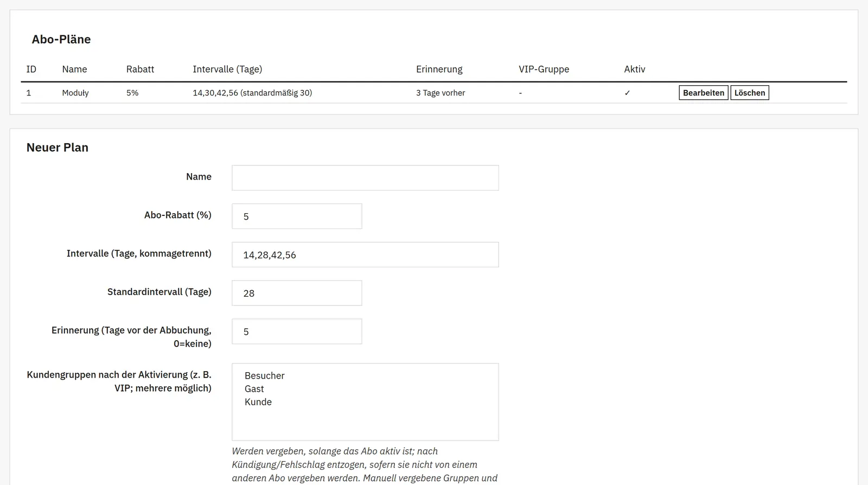Click the Bearbeiten button for plan Moduły
868x485 pixels.
pyautogui.click(x=703, y=93)
